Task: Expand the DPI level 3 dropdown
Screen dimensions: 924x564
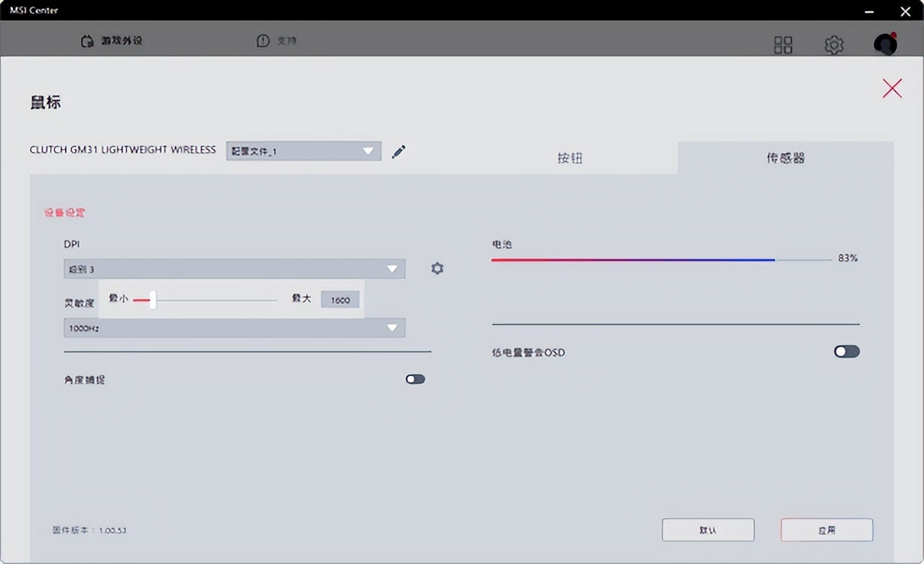Action: coord(234,269)
